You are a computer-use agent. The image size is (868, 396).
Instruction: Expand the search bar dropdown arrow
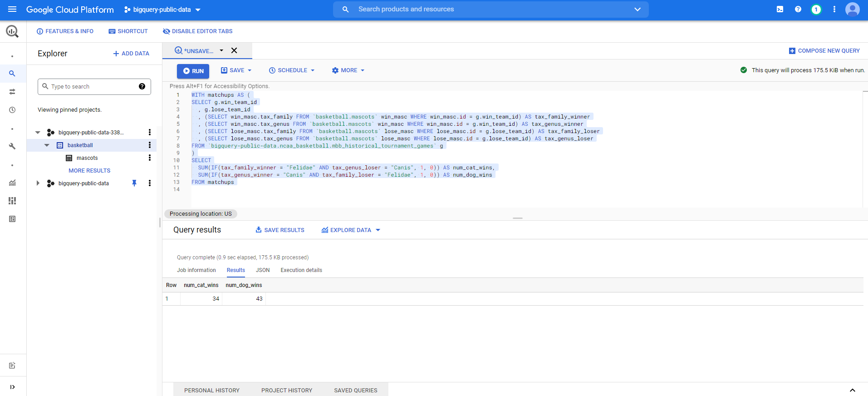pos(638,9)
